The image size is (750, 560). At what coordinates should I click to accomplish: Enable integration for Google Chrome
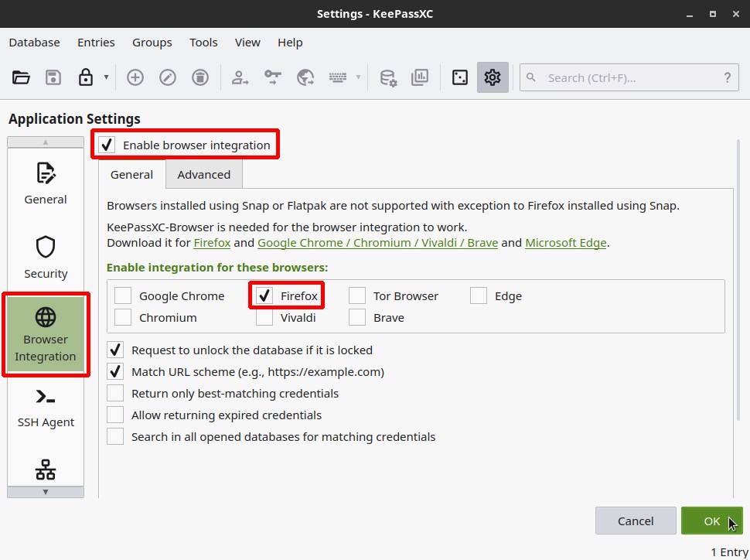point(123,295)
